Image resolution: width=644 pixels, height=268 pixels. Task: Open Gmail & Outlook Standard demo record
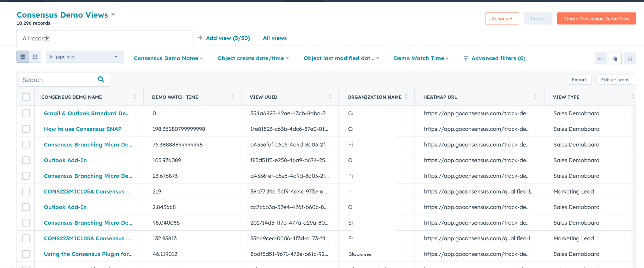[x=87, y=113]
